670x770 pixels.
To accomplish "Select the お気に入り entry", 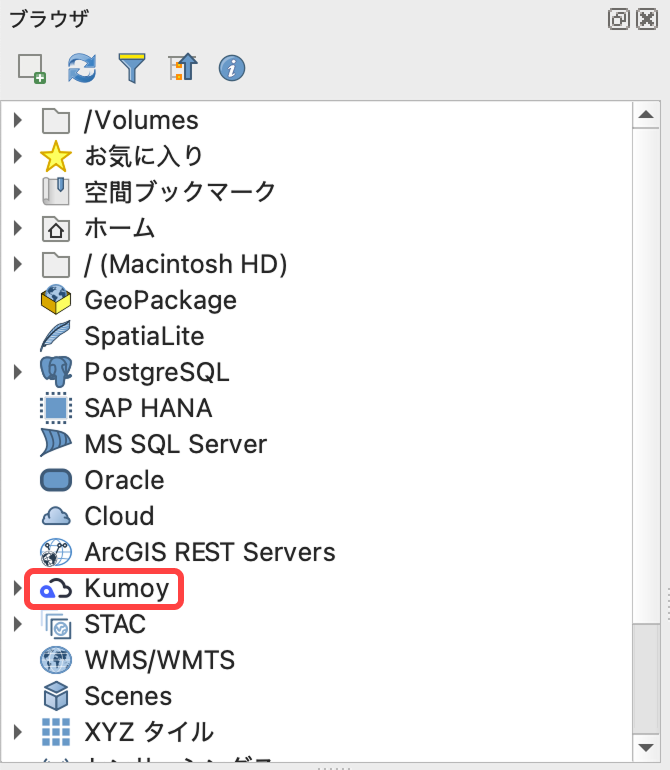I will click(x=143, y=156).
